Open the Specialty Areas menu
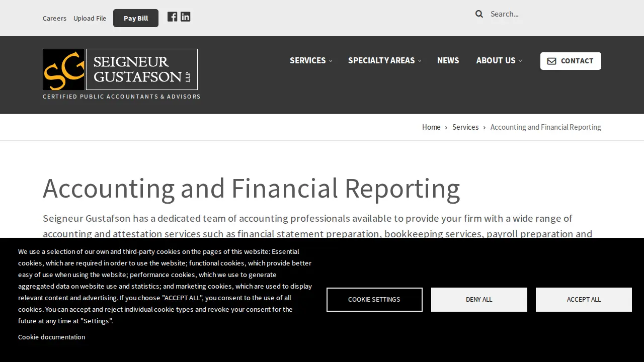644x362 pixels. [x=381, y=60]
